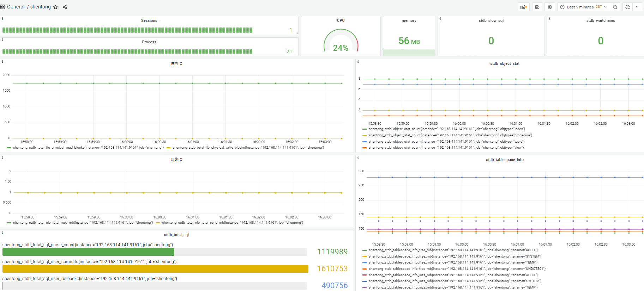Go to the General folder link

point(16,7)
